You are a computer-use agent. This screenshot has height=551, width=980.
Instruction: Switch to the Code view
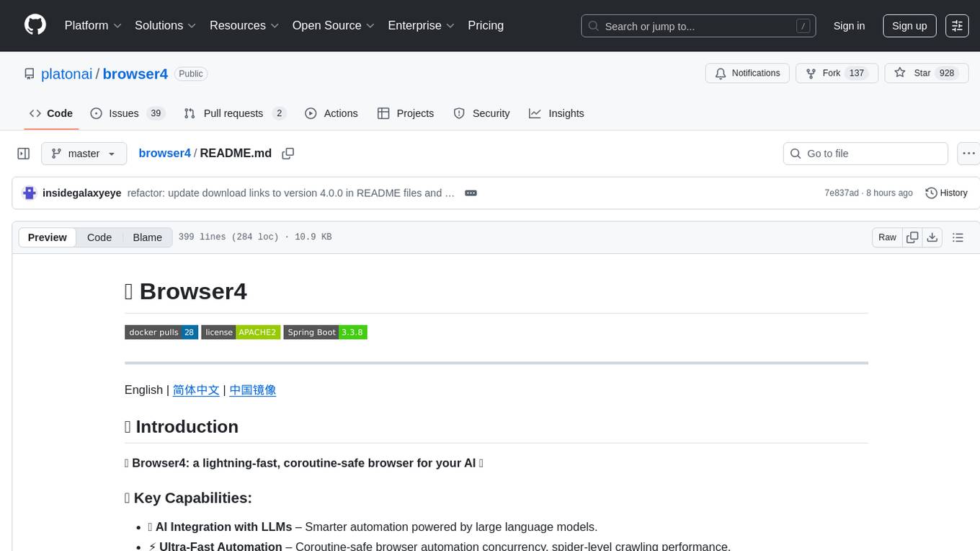99,237
